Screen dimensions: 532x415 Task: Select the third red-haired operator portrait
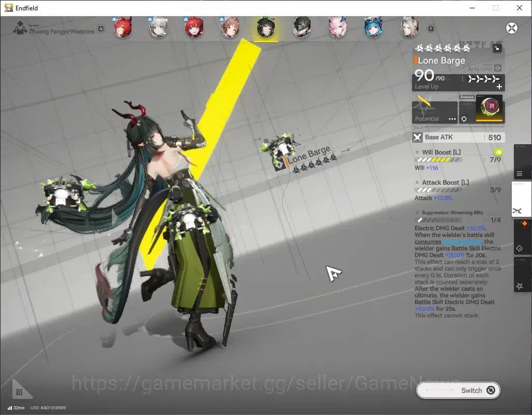[x=194, y=27]
